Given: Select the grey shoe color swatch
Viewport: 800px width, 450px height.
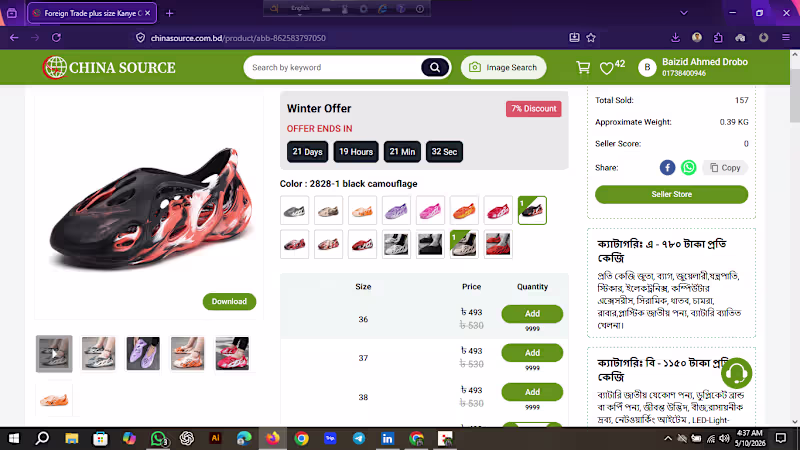Looking at the screenshot, I should click(294, 210).
